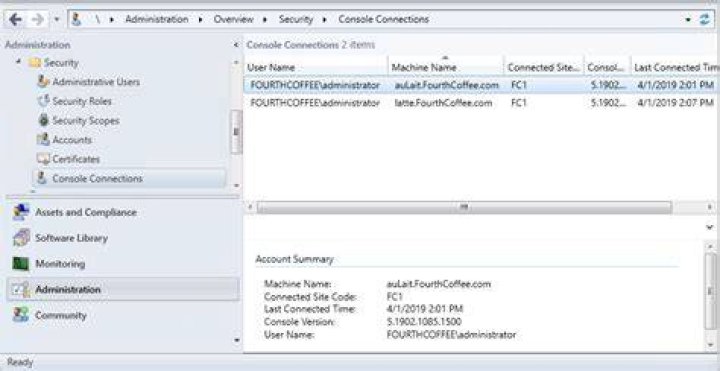720x371 pixels.
Task: Click the Console Connections node icon
Action: [42, 178]
